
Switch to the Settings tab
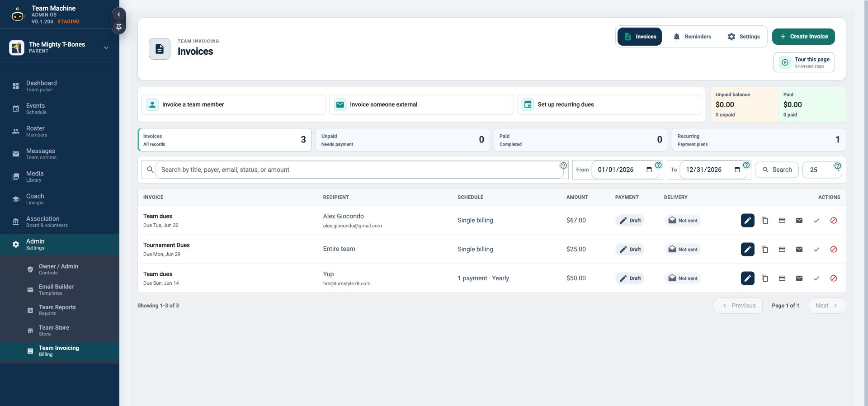pyautogui.click(x=744, y=37)
